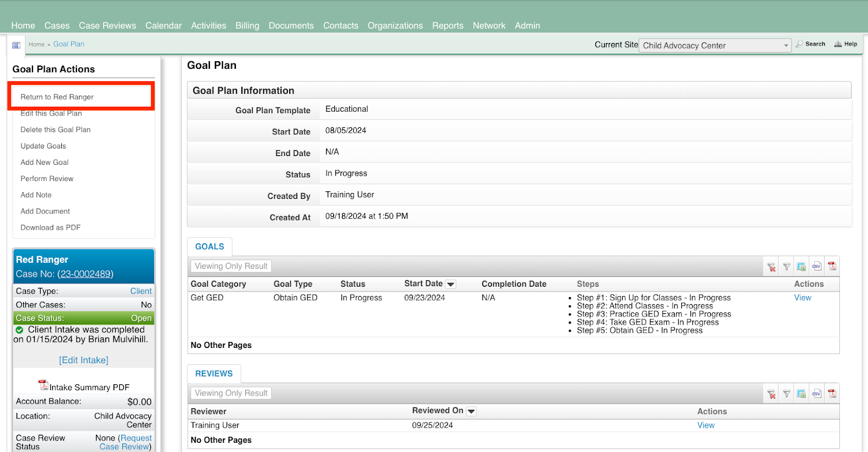Select the REVIEWS tab

click(214, 374)
